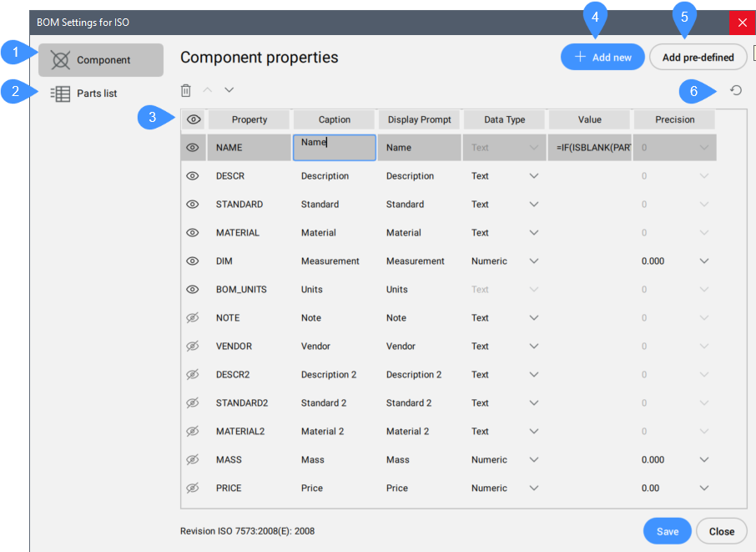Hide the DESCR property
The height and width of the screenshot is (552, 756).
(x=193, y=176)
